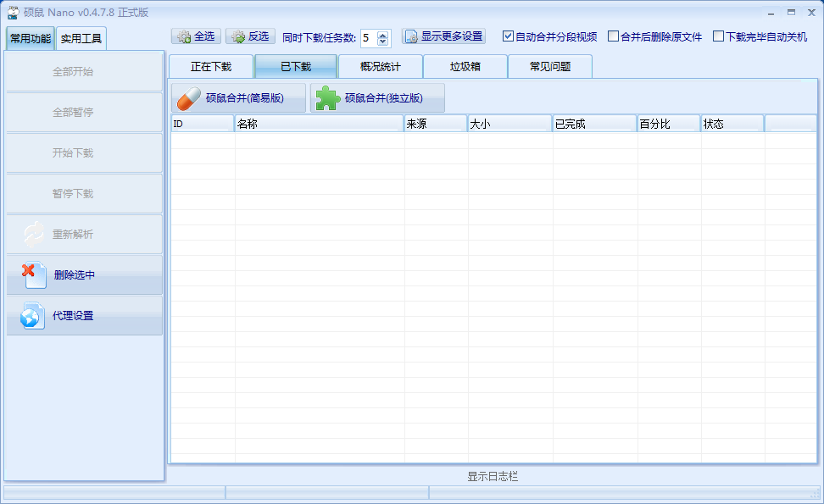Viewport: 824px width, 504px height.
Task: Sort by the 百分比 column header
Action: (669, 124)
